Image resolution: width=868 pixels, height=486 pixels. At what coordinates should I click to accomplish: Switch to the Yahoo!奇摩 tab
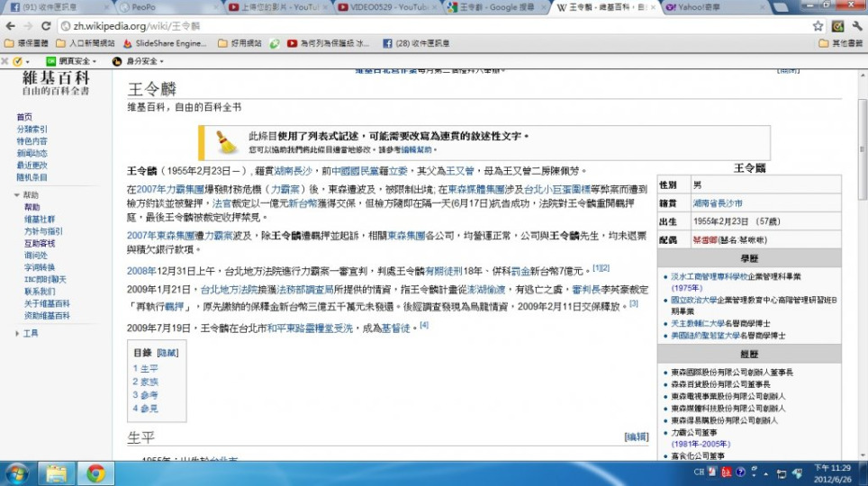pyautogui.click(x=698, y=7)
